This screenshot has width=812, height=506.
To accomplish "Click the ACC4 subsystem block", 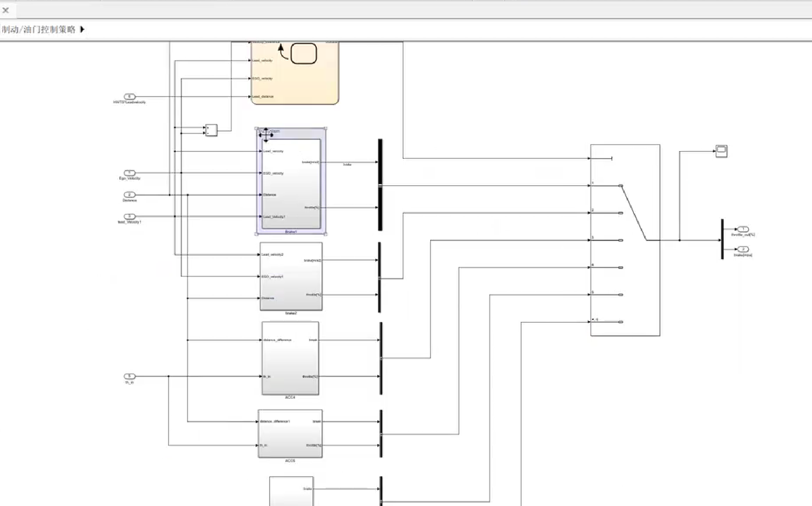I will tap(290, 358).
